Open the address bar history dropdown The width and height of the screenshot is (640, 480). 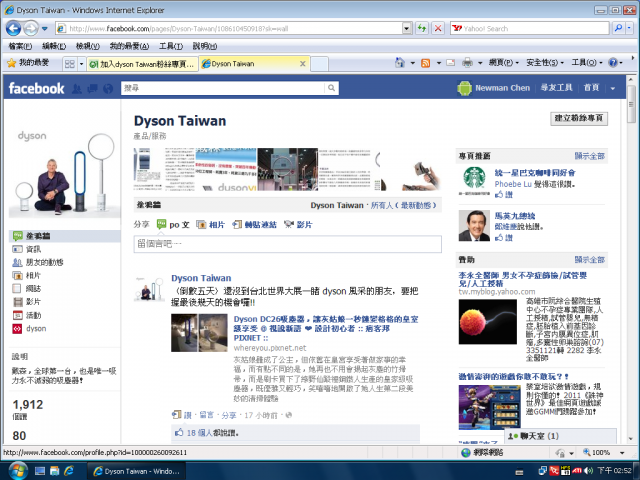[407, 28]
